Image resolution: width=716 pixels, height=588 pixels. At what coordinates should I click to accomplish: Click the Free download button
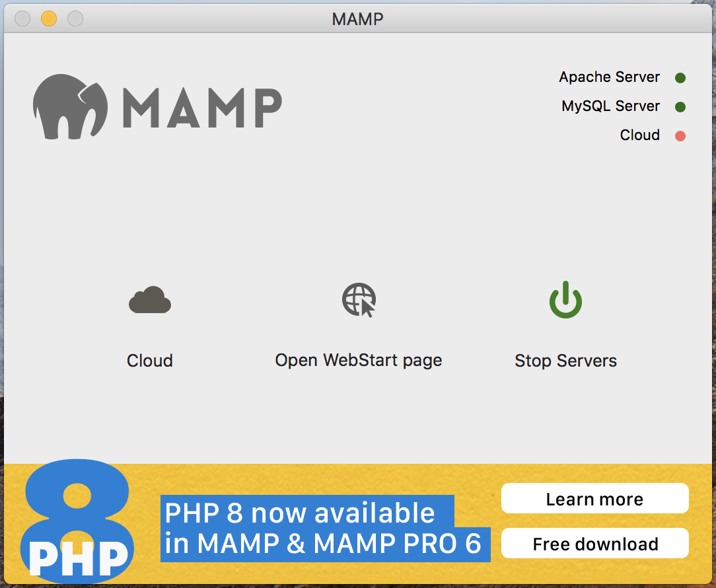pyautogui.click(x=594, y=543)
